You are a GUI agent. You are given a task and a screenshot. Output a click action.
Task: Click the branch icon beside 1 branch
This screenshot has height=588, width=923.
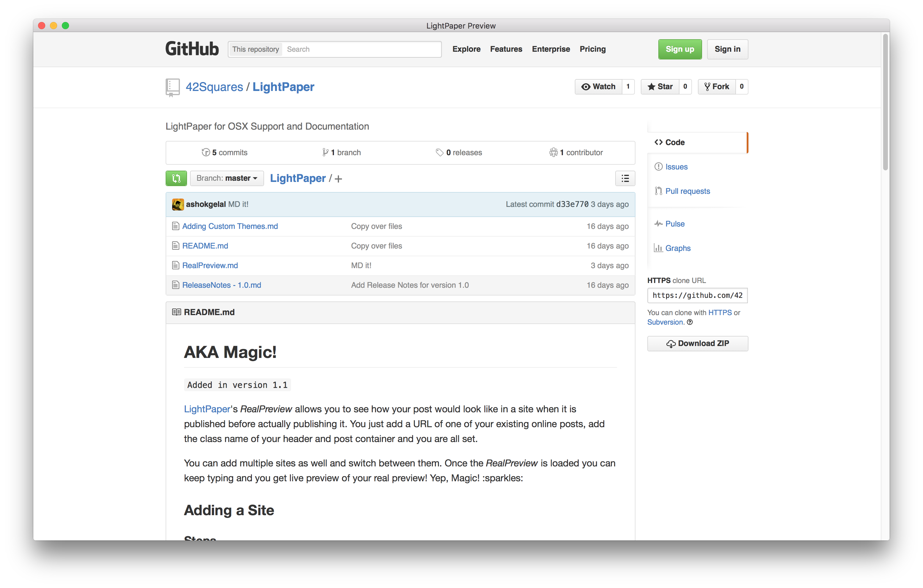[325, 152]
